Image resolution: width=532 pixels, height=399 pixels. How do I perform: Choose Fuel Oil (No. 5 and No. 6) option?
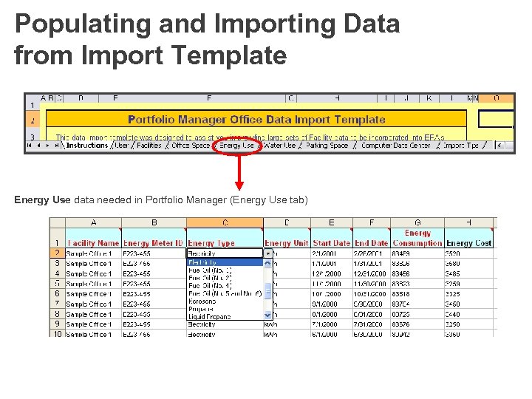225,293
